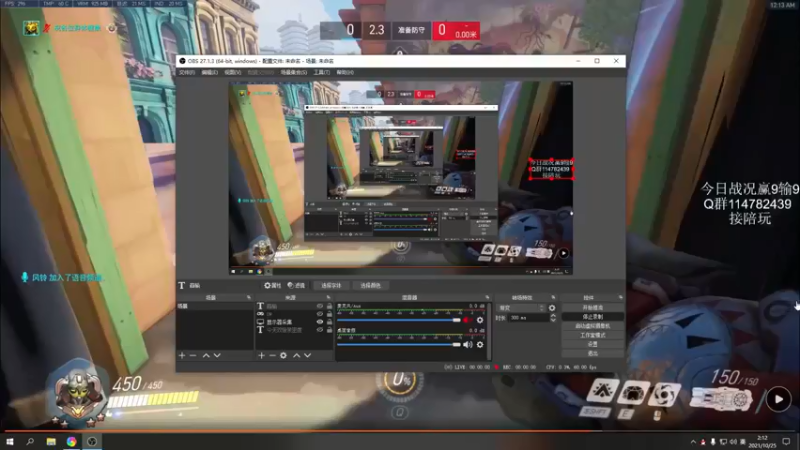Move scene down in Scenes panel
Image resolution: width=800 pixels, height=450 pixels.
click(217, 355)
